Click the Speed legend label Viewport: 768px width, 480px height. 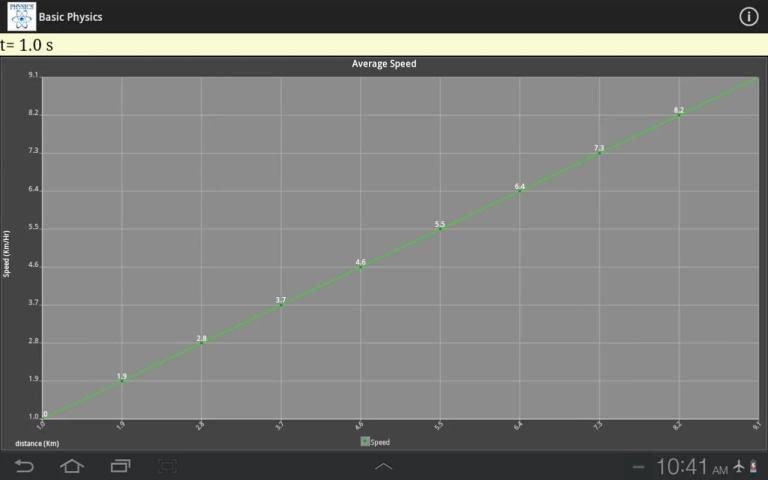click(x=381, y=442)
